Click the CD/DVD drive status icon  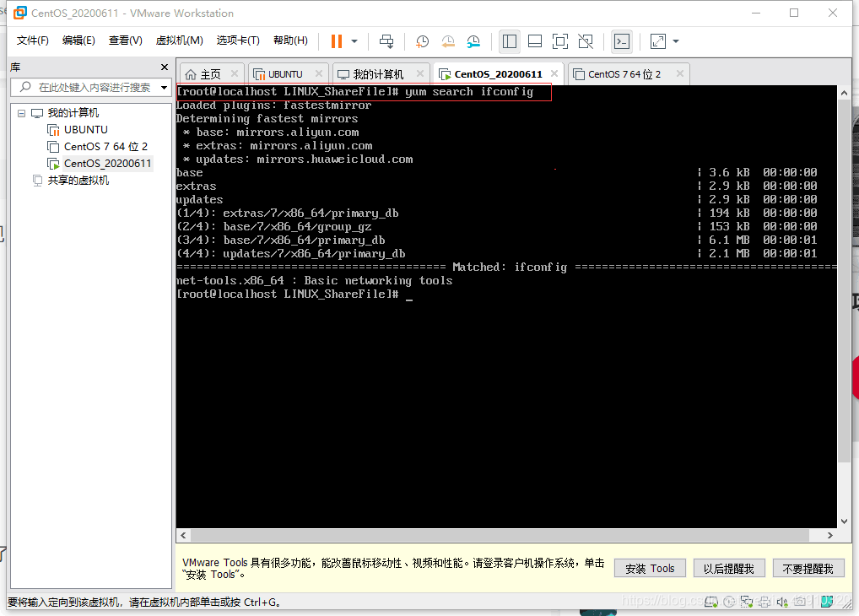pos(729,602)
